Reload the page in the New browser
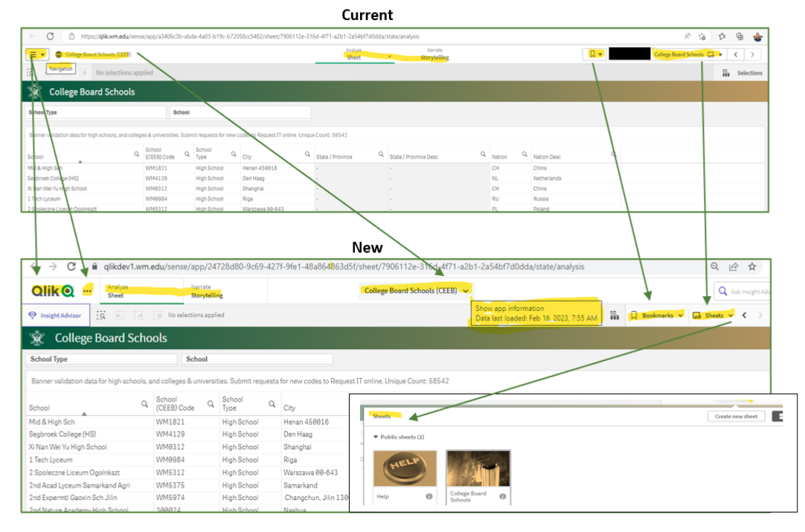This screenshot has height=532, width=805. (71, 266)
